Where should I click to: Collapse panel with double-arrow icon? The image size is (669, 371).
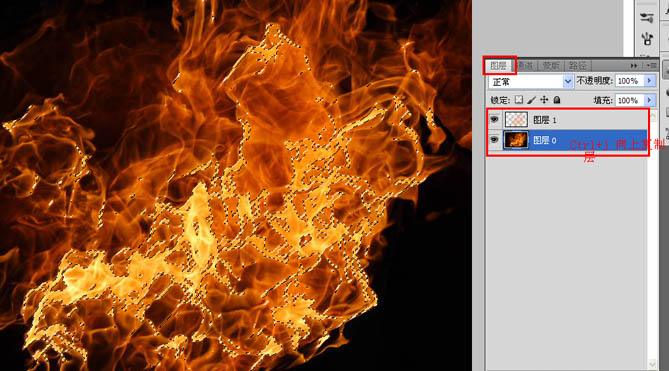634,66
